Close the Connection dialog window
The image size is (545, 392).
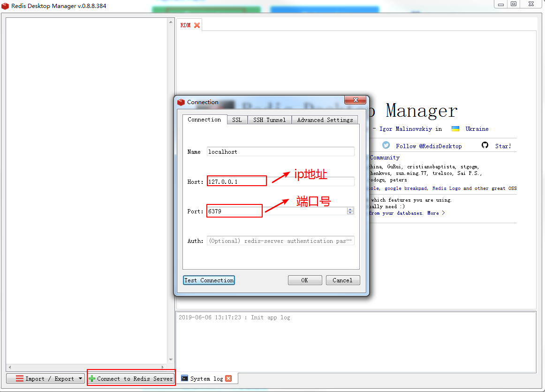tap(355, 100)
